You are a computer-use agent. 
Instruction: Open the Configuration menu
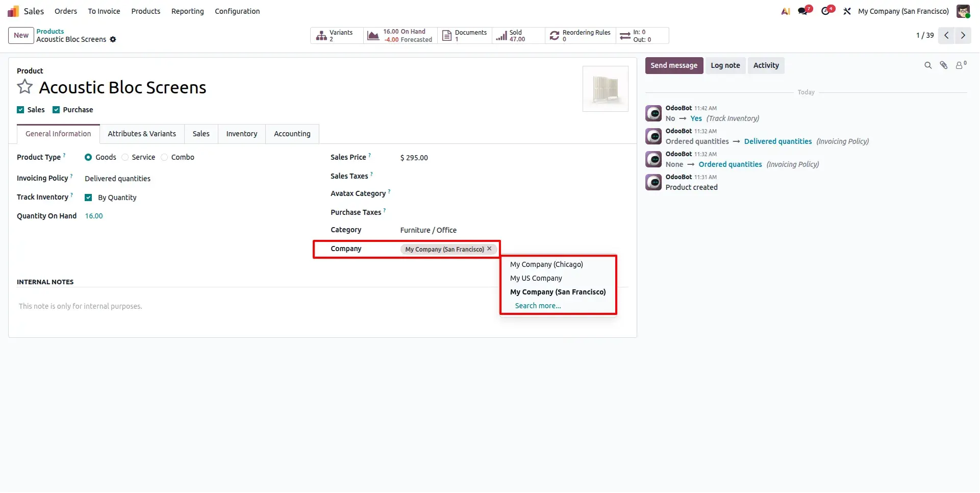pyautogui.click(x=237, y=11)
